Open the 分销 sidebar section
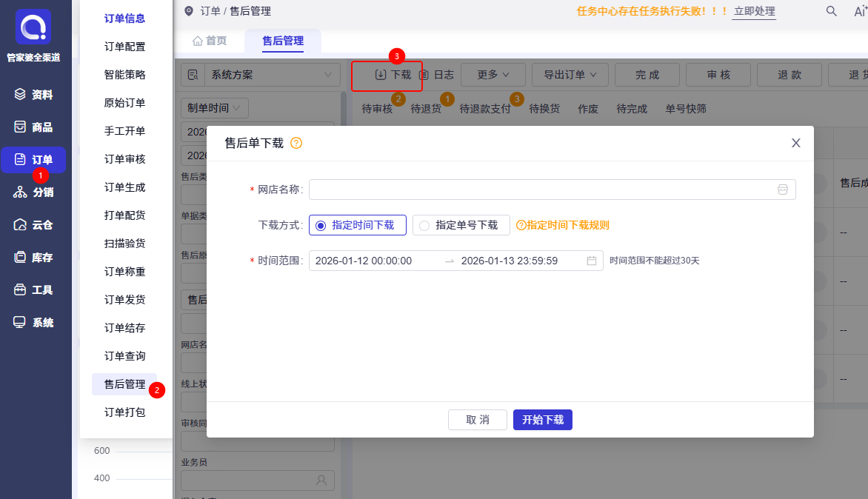 coord(33,192)
